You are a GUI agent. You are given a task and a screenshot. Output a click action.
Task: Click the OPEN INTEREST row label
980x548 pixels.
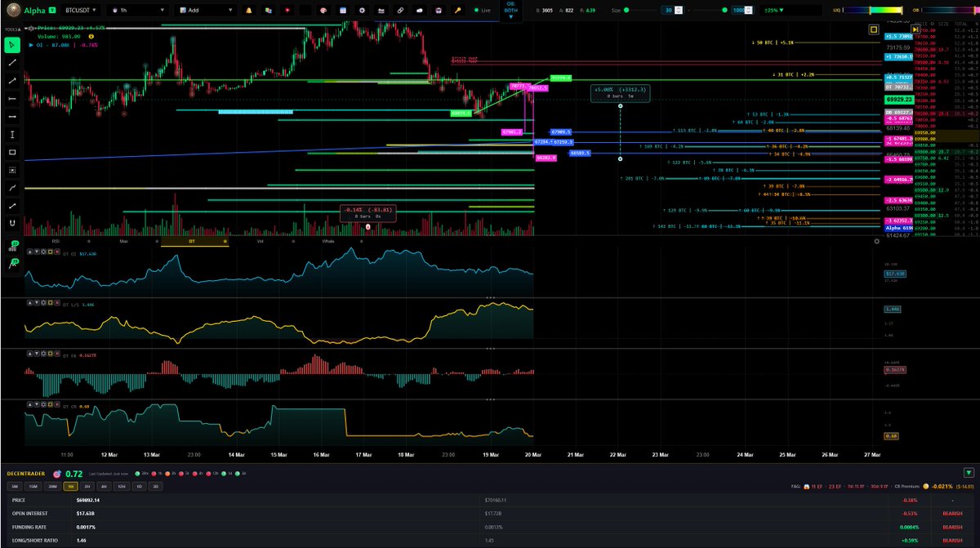pyautogui.click(x=29, y=514)
